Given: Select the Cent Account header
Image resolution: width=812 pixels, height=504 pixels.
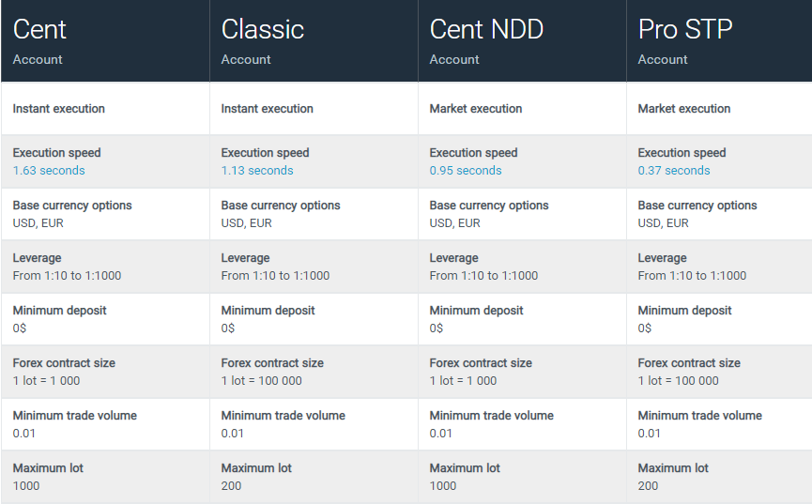Looking at the screenshot, I should pyautogui.click(x=105, y=41).
